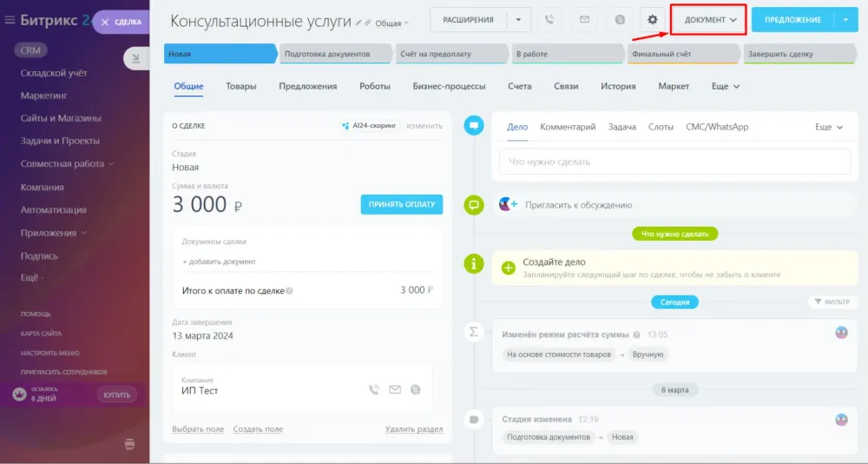Click the tag icon beside Стадия изменена
This screenshot has width=868, height=464.
click(x=474, y=420)
